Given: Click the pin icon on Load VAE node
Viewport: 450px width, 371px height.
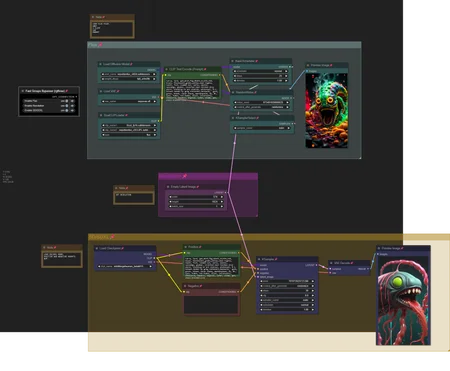Looking at the screenshot, I should pyautogui.click(x=118, y=91).
